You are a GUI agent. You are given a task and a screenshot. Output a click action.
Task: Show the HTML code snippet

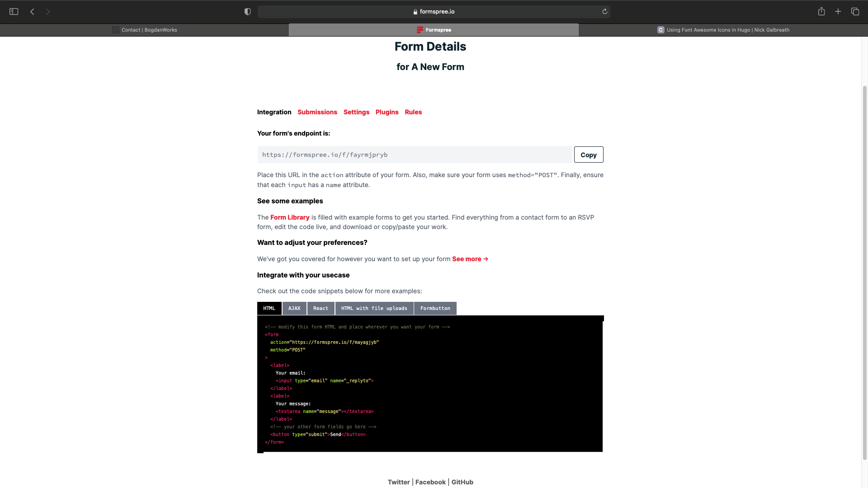pos(269,308)
